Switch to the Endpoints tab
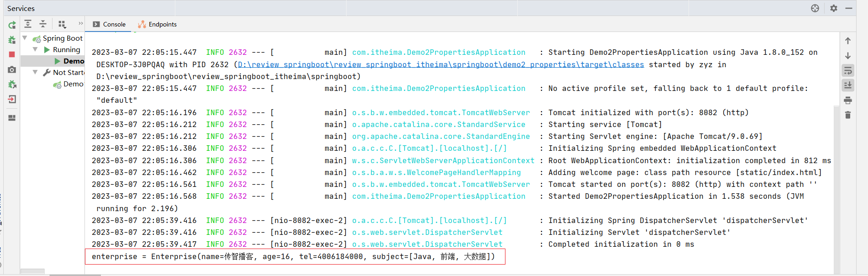The width and height of the screenshot is (868, 276). [x=158, y=24]
